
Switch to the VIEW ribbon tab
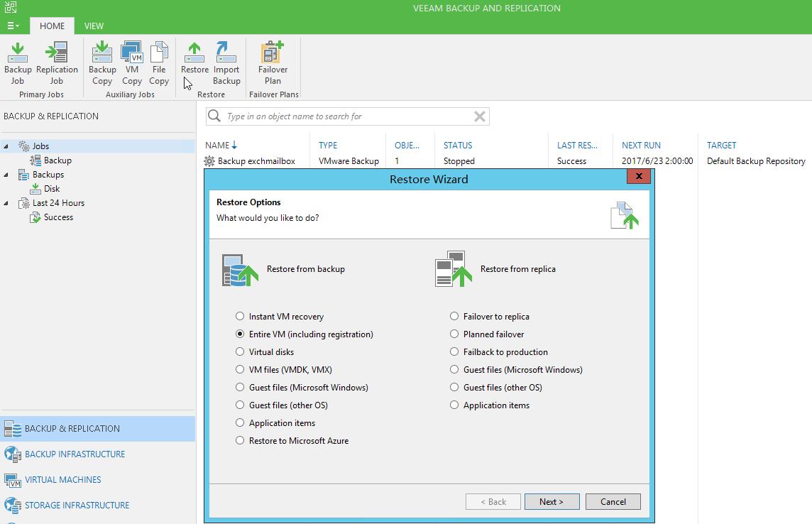point(94,26)
